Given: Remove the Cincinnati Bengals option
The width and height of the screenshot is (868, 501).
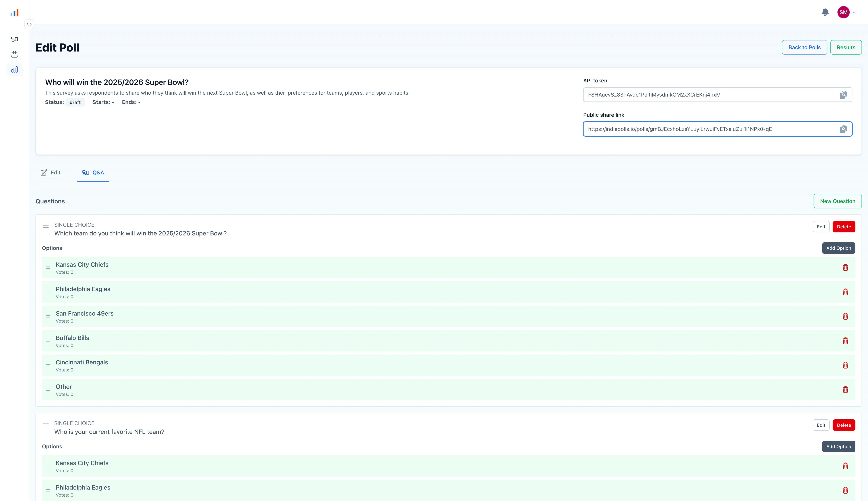Looking at the screenshot, I should point(846,365).
